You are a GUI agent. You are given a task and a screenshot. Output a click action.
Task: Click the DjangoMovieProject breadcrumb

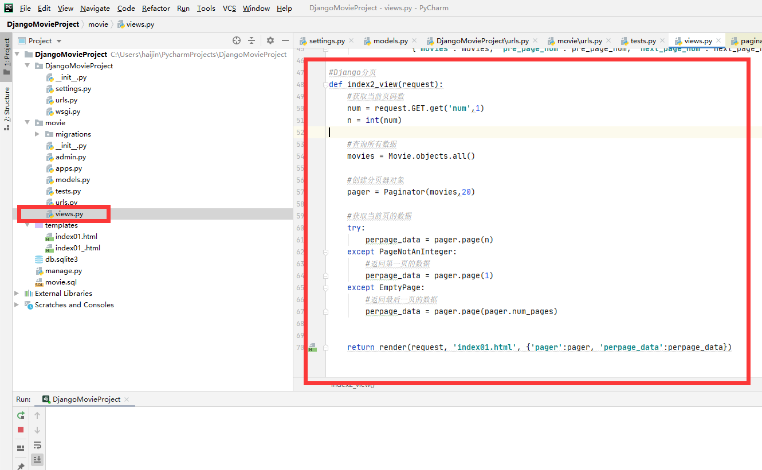43,24
